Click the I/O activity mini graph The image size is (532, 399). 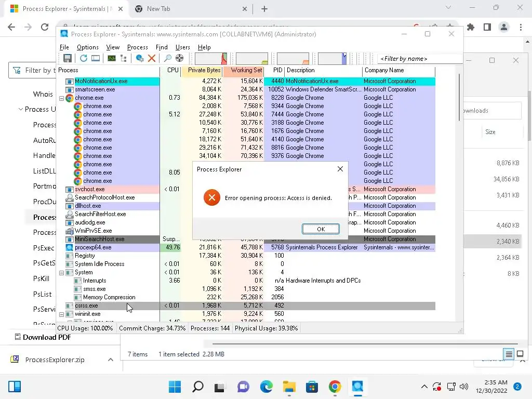(x=332, y=58)
